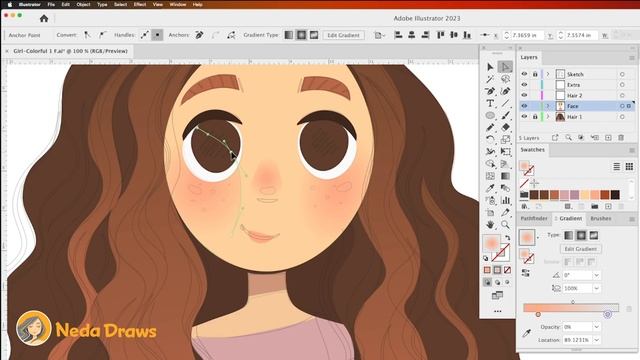Hide the Extra layer

click(x=524, y=85)
